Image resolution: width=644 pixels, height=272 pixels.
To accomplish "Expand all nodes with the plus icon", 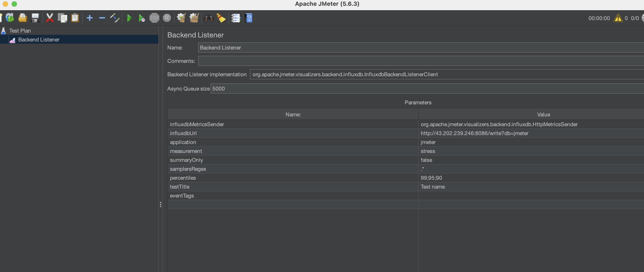I will coord(89,18).
